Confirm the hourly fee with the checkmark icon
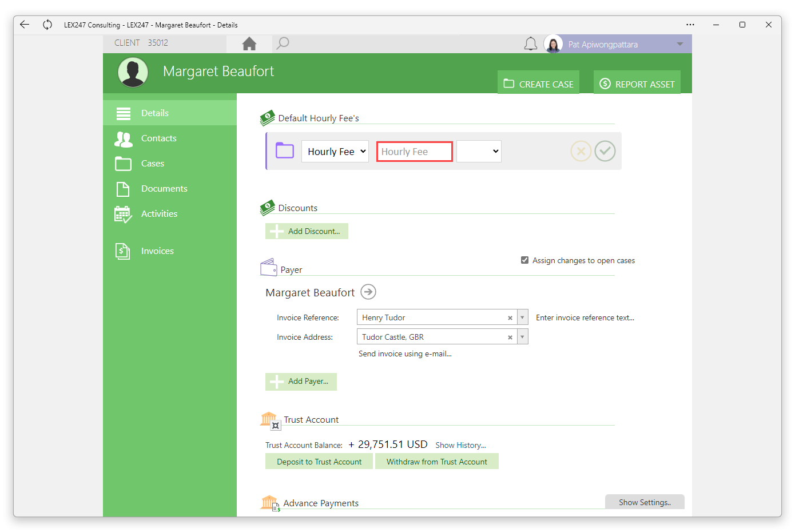 click(605, 151)
